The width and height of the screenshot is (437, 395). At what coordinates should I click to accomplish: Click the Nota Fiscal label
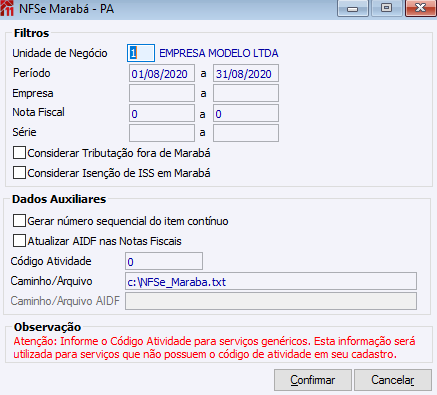click(x=39, y=112)
